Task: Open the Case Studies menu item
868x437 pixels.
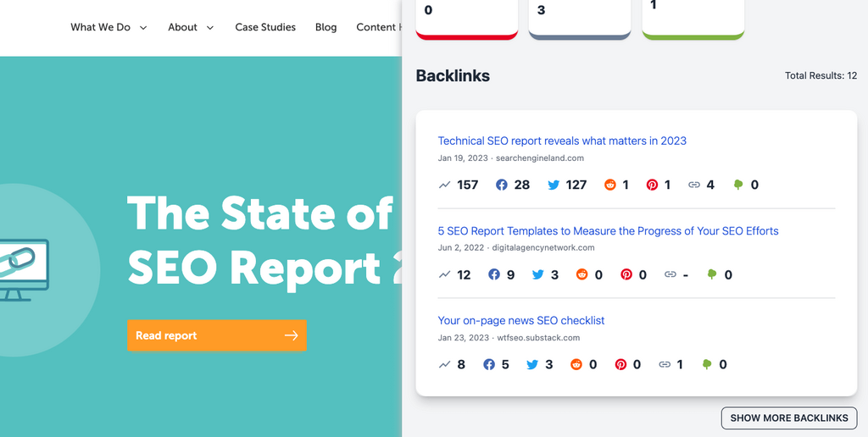Action: tap(265, 27)
